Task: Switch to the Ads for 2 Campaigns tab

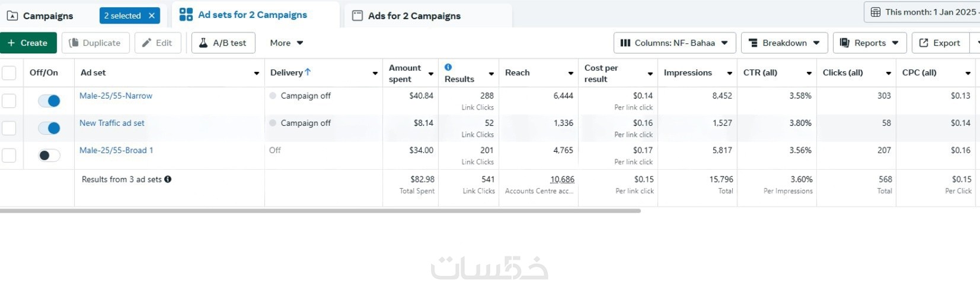Action: click(x=414, y=15)
